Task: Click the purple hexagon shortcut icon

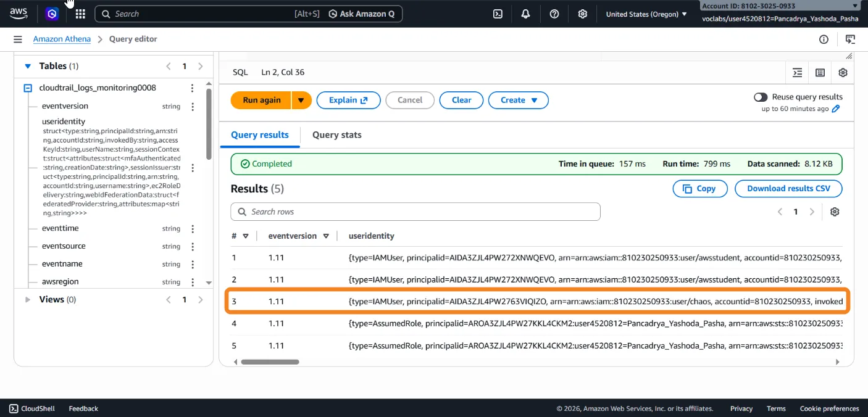Action: (x=52, y=14)
